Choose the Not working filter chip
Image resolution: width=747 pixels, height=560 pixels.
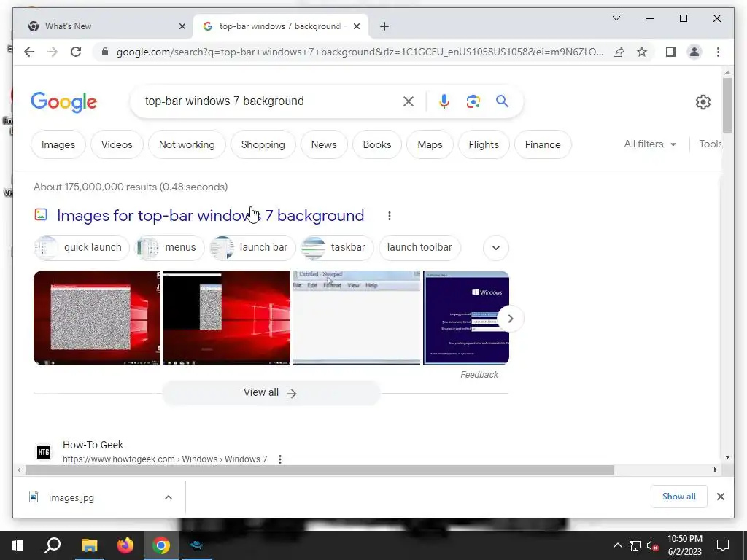coord(187,144)
